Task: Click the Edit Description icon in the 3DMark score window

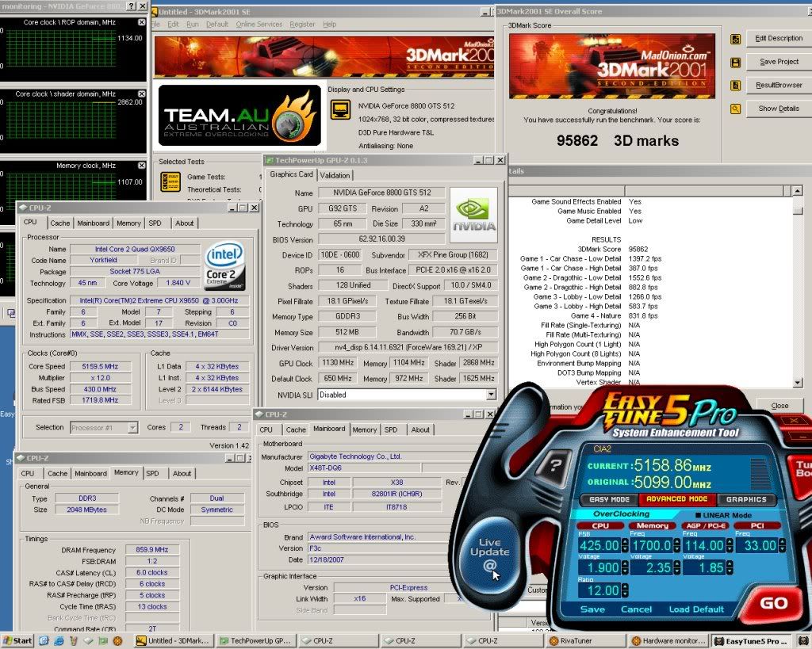Action: tap(735, 39)
